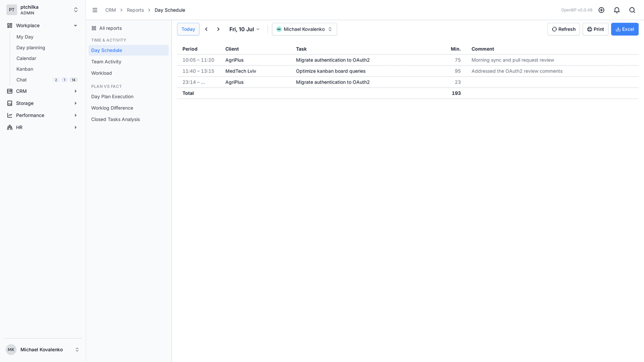Click Optimize kanban board queries task
Screen dimensions: 644x362
(x=331, y=71)
